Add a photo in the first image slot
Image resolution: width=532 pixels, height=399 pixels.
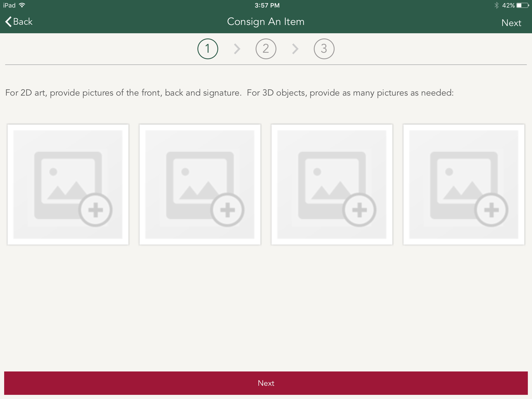pyautogui.click(x=68, y=184)
